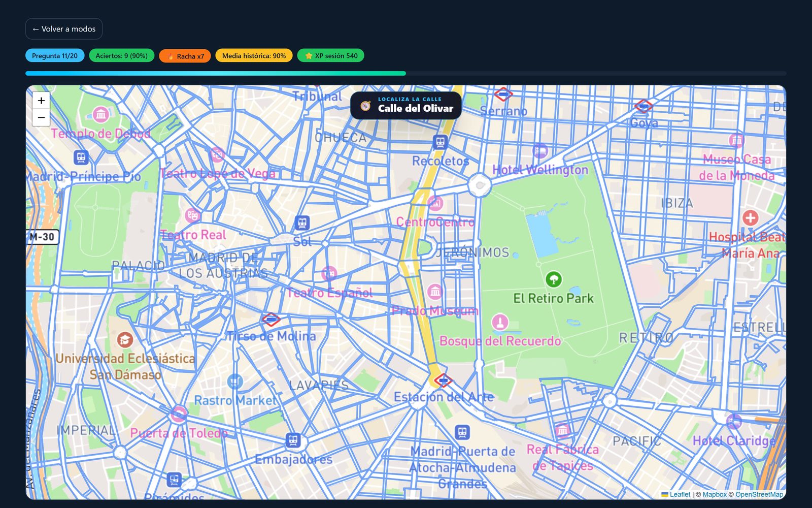Click the Tirso de Molina metro icon
Screen dimensions: 812x508
click(270, 320)
